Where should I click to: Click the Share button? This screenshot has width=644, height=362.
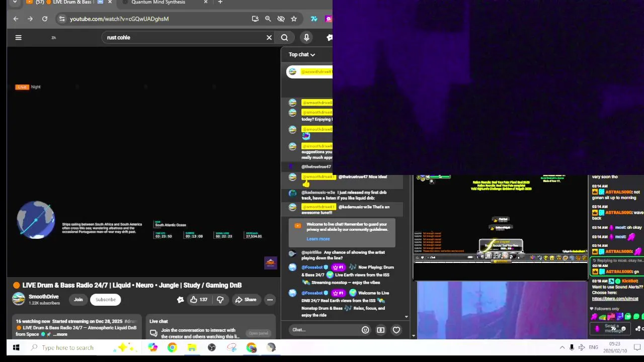[246, 300]
